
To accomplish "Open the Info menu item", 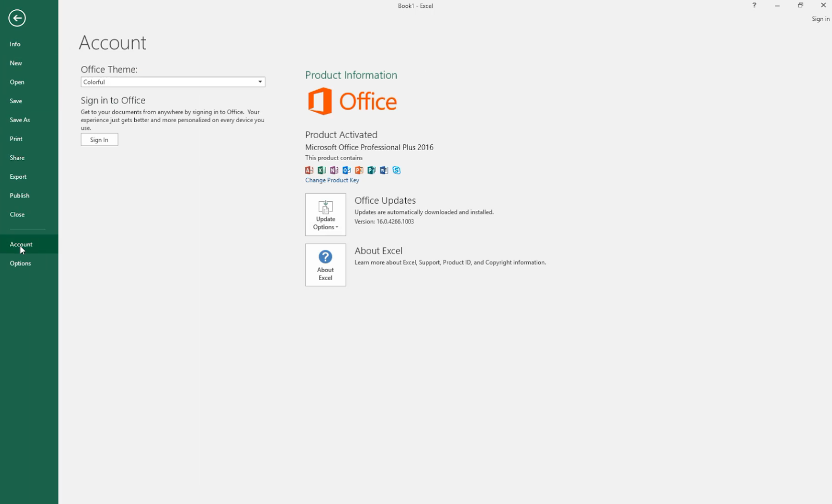I will pos(15,44).
